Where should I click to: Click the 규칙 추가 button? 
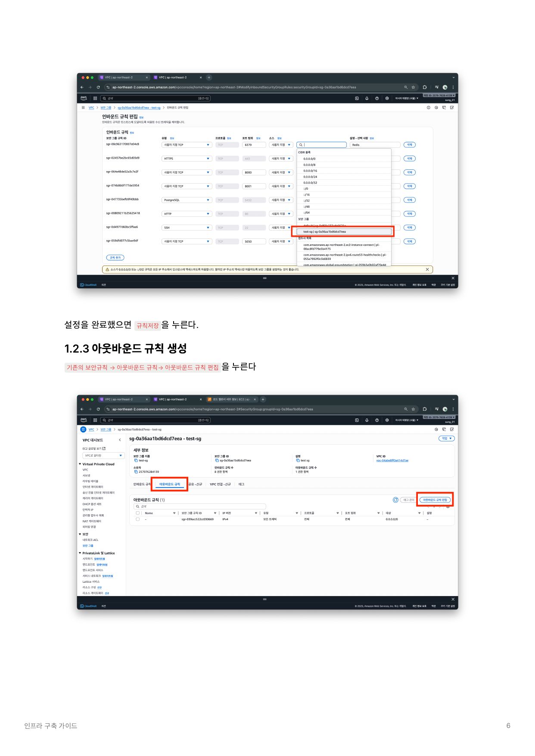click(x=115, y=258)
